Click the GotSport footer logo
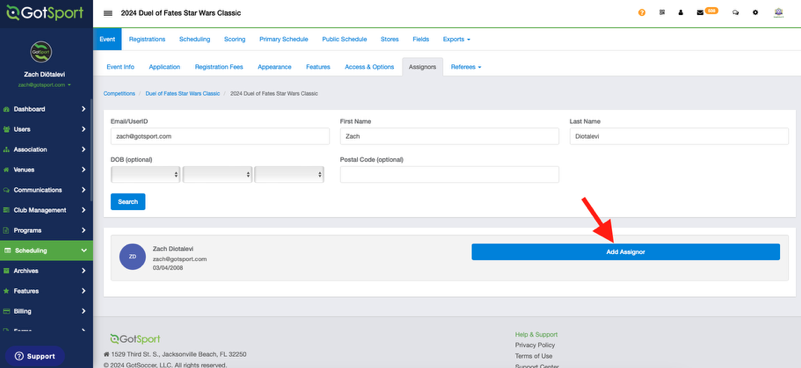The image size is (801, 368). (135, 339)
